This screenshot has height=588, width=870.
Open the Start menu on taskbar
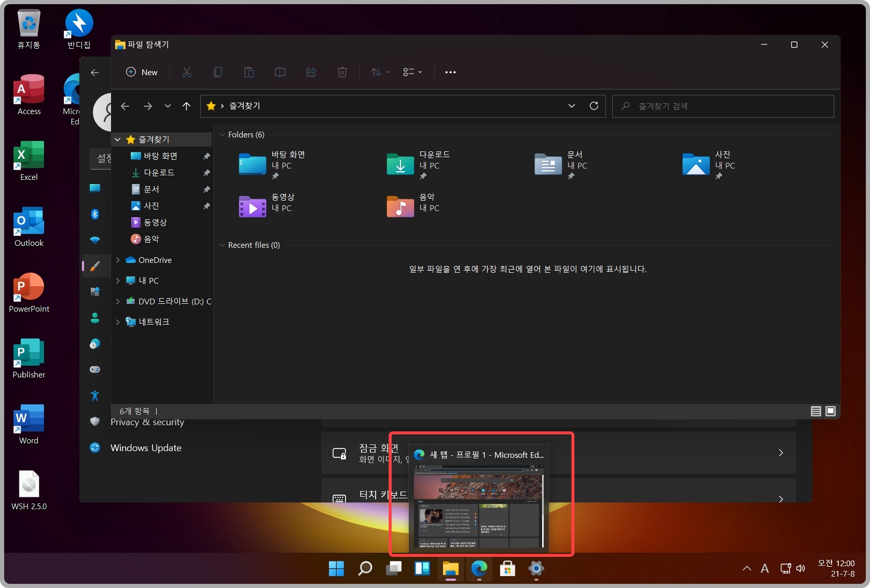tap(336, 569)
